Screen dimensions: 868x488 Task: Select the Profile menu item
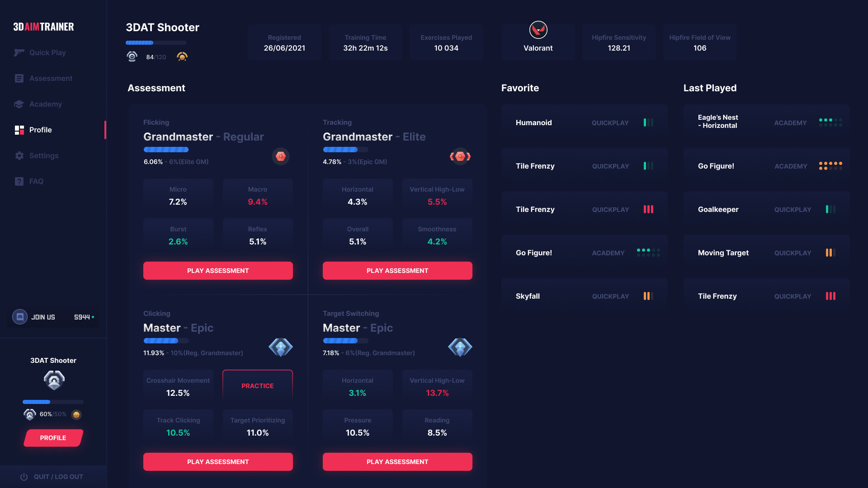point(40,130)
